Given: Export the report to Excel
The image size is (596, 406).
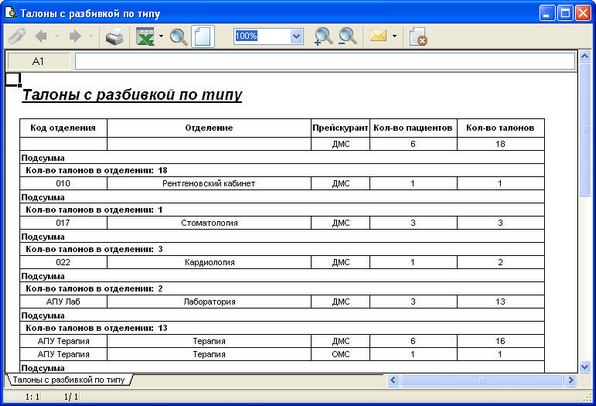Looking at the screenshot, I should 145,36.
